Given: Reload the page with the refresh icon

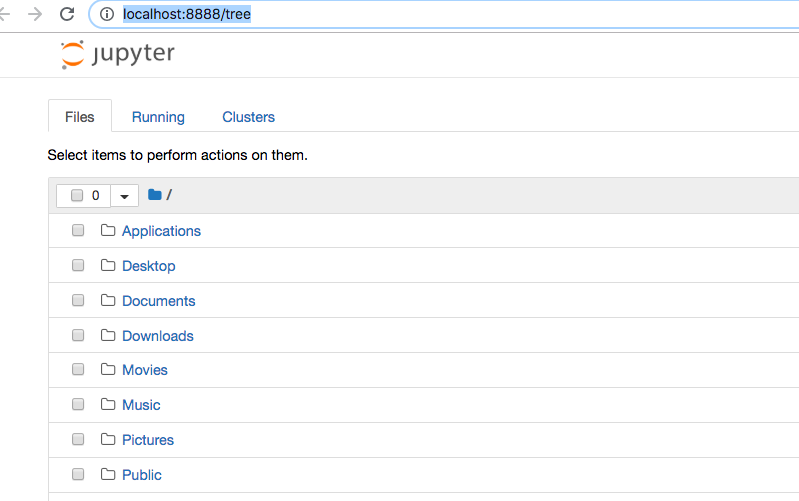Looking at the screenshot, I should pos(67,14).
